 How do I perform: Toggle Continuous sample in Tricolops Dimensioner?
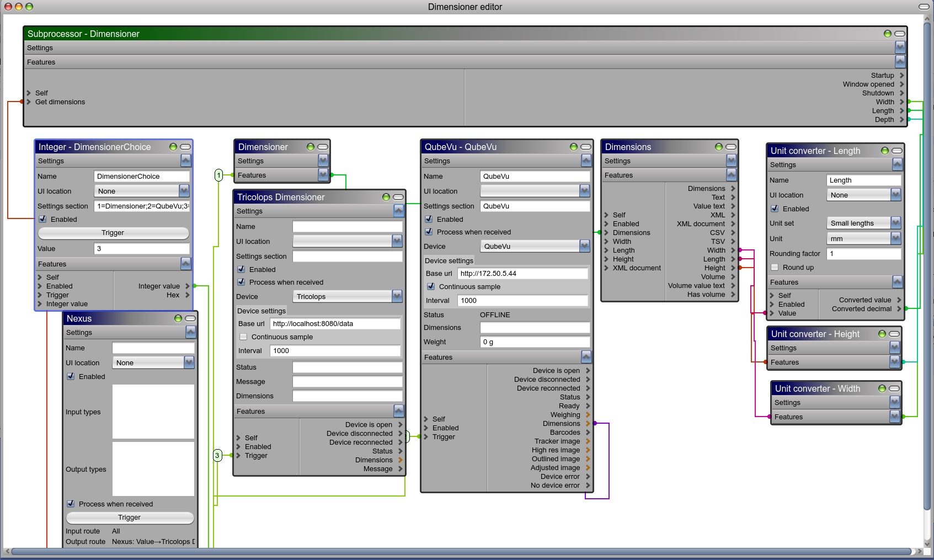click(243, 337)
